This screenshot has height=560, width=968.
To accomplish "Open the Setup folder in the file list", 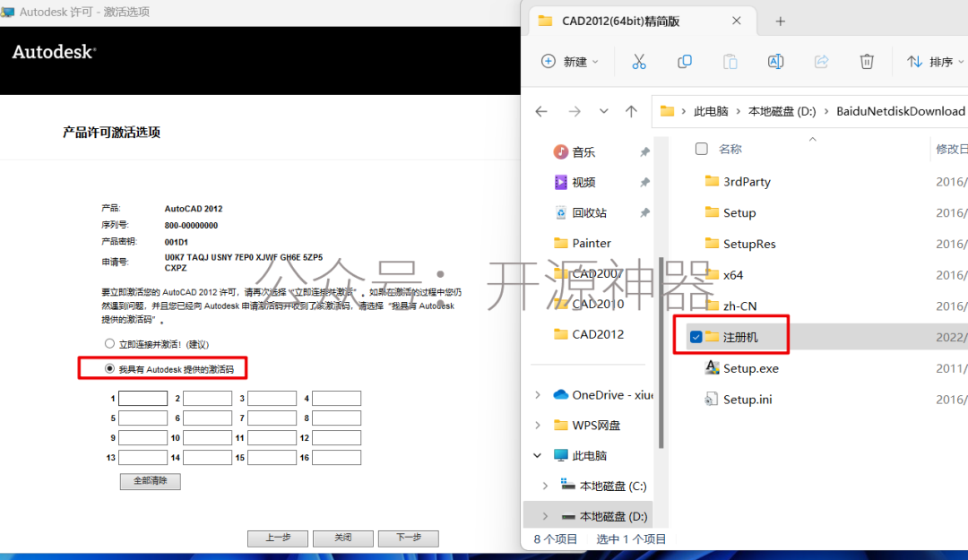I will click(730, 212).
